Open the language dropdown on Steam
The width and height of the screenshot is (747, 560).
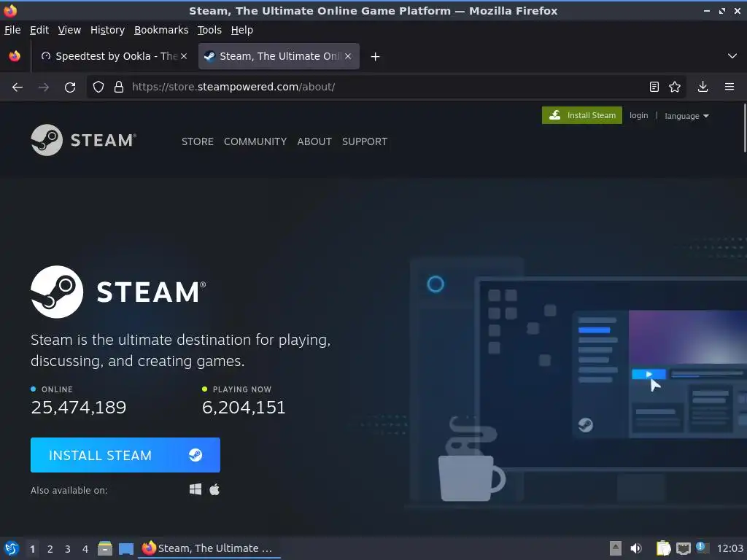click(686, 116)
